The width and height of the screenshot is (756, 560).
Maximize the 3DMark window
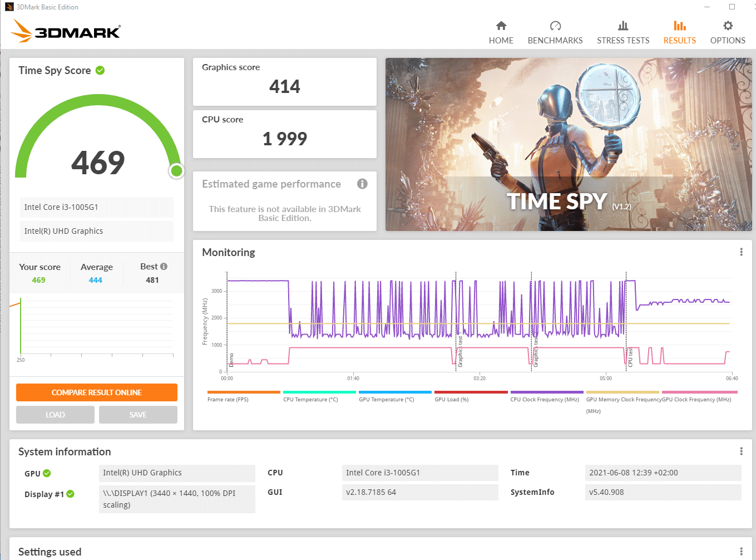[x=732, y=7]
